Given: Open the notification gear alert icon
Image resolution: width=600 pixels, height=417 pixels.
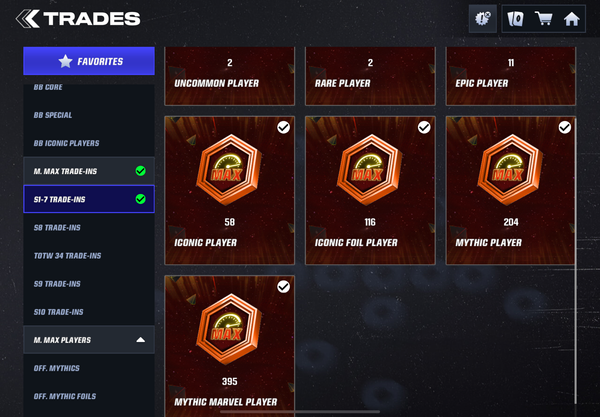Looking at the screenshot, I should (x=483, y=18).
